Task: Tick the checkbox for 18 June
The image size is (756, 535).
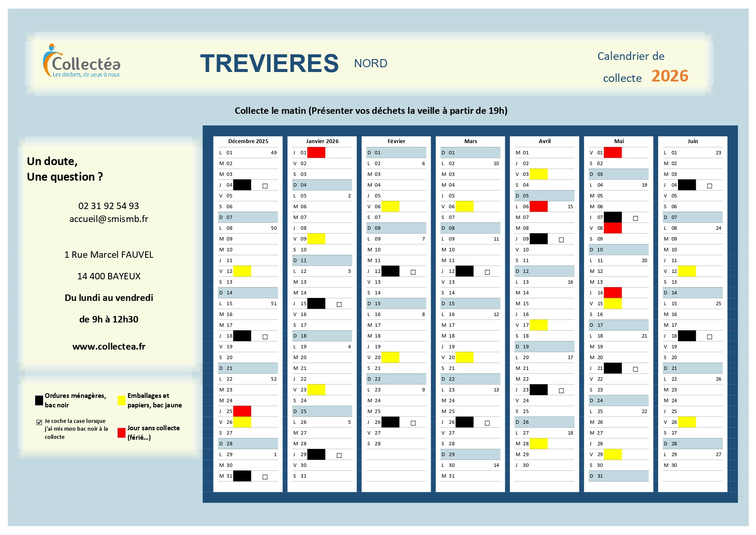Action: click(709, 337)
